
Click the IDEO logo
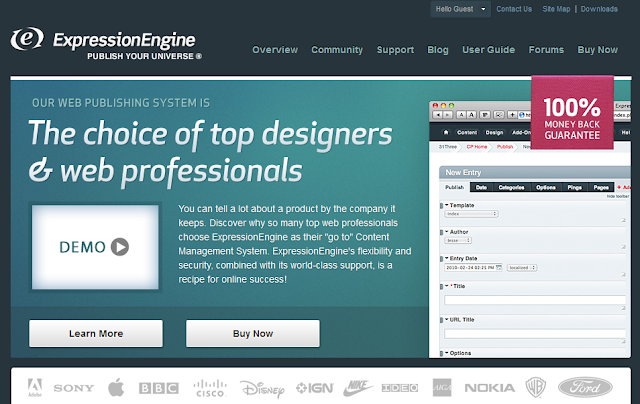point(400,388)
